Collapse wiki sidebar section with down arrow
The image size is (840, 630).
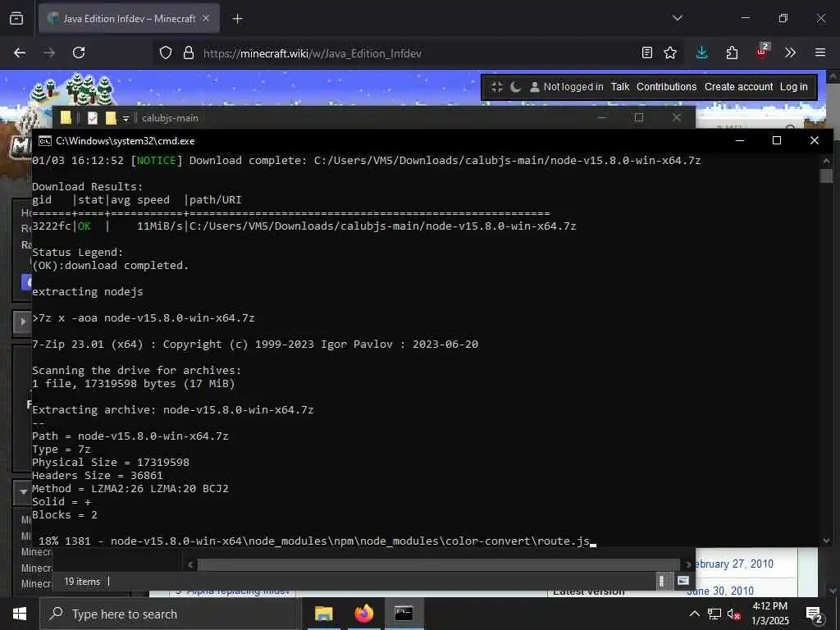coord(24,491)
